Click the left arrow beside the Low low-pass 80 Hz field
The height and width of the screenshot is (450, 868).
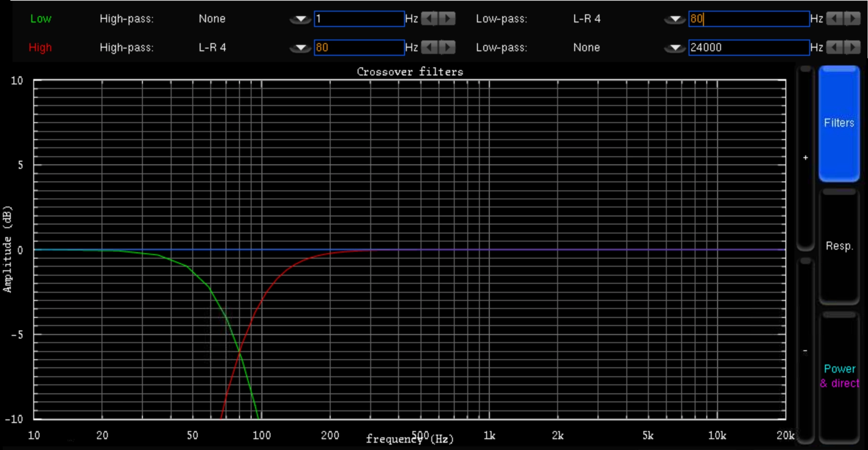click(x=833, y=19)
